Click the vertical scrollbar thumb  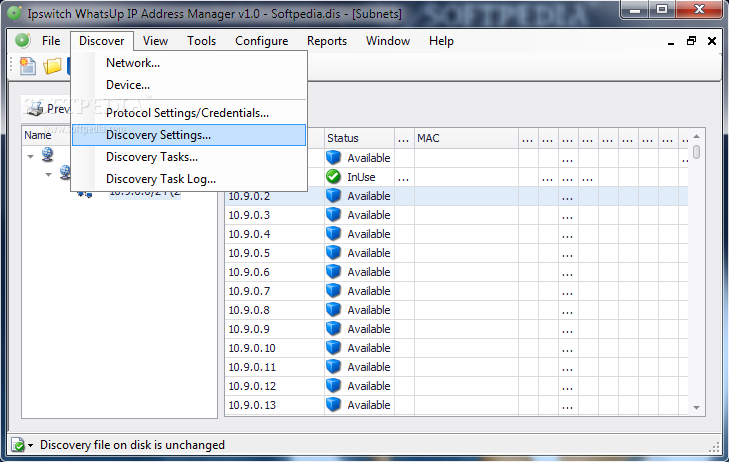[x=696, y=152]
